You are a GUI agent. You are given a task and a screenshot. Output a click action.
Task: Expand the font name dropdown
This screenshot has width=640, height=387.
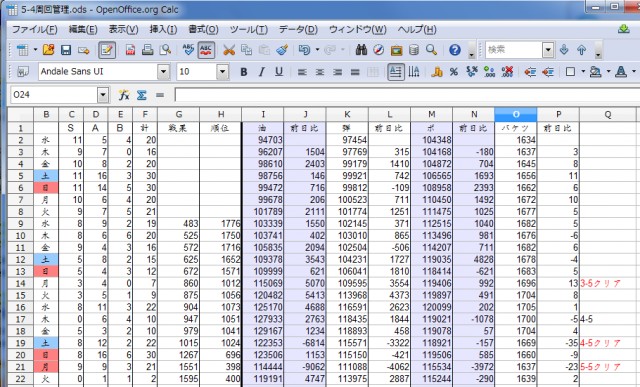pos(163,72)
